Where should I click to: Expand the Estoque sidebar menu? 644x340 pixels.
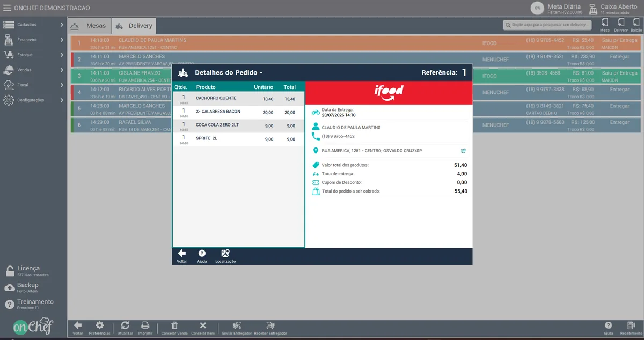(33, 55)
